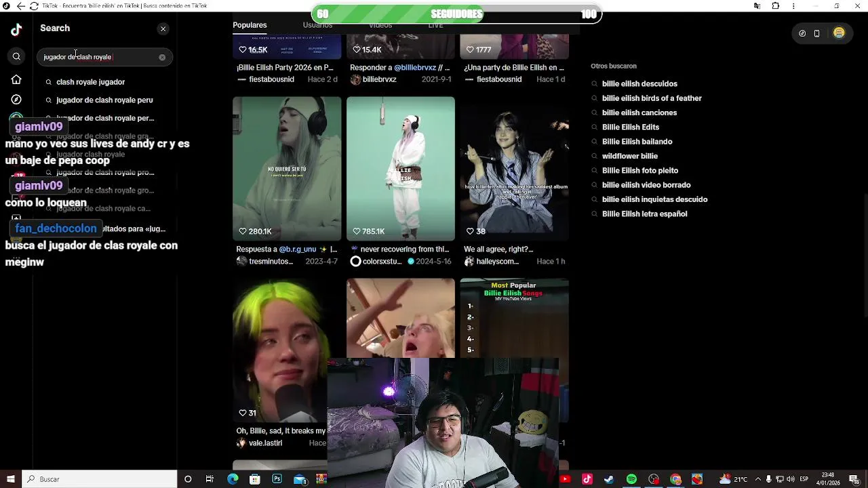
Task: Open tresminutos... user profile
Action: pos(271,262)
